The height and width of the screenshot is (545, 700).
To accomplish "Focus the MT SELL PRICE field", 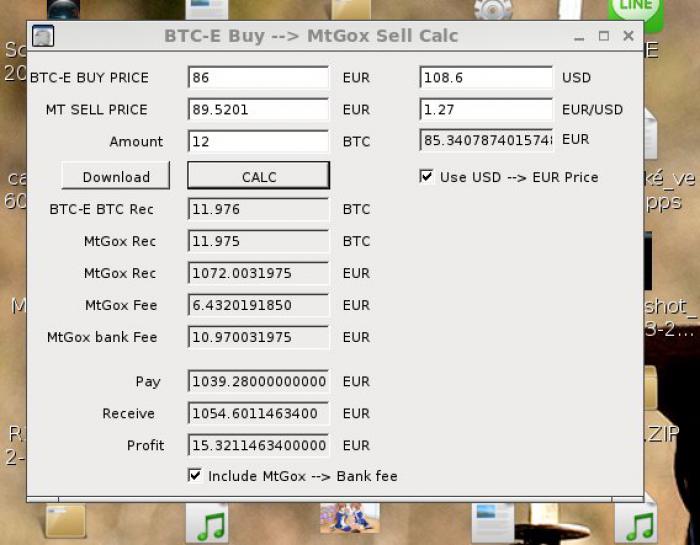I will [258, 109].
